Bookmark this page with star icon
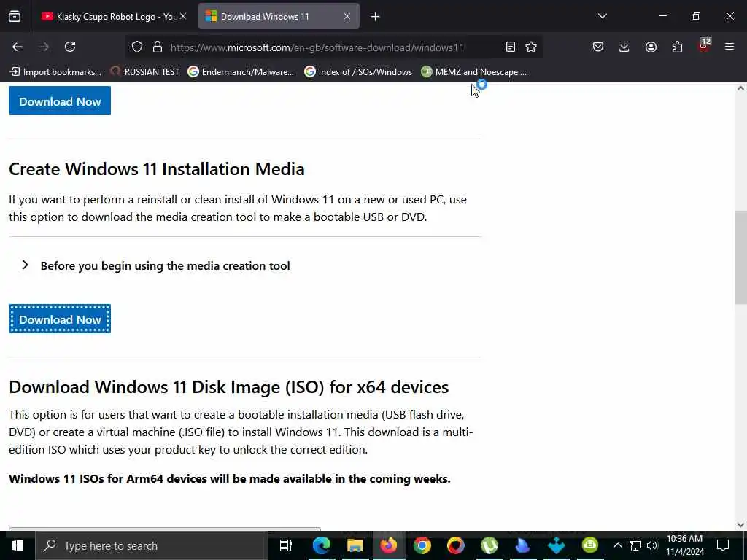Image resolution: width=747 pixels, height=560 pixels. click(x=531, y=47)
